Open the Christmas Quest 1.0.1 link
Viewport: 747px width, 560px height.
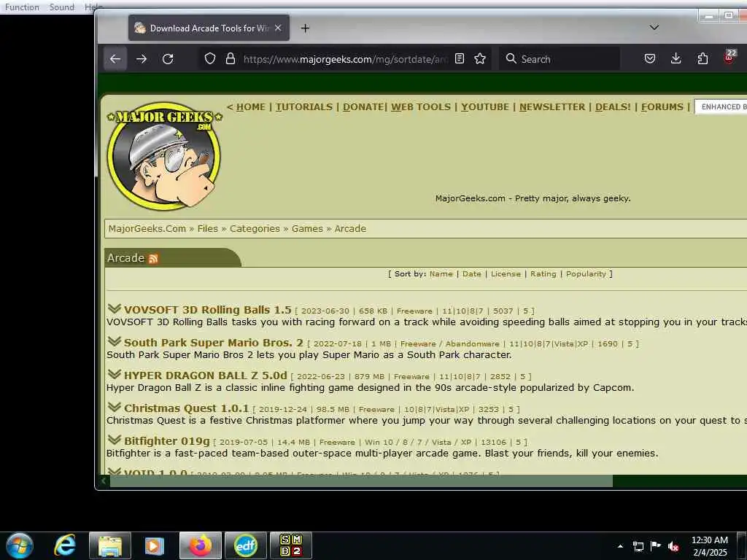pos(186,408)
